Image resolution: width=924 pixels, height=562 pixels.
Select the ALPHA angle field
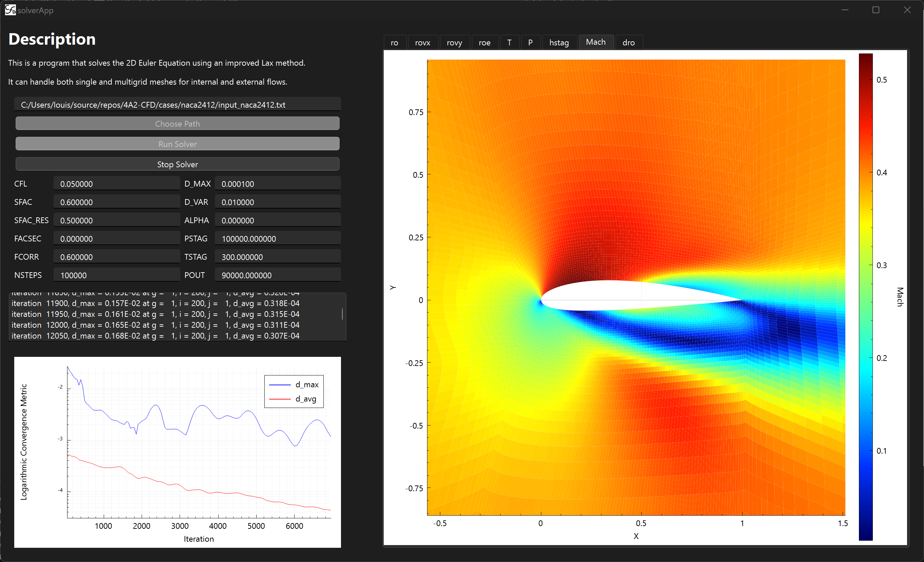point(277,220)
